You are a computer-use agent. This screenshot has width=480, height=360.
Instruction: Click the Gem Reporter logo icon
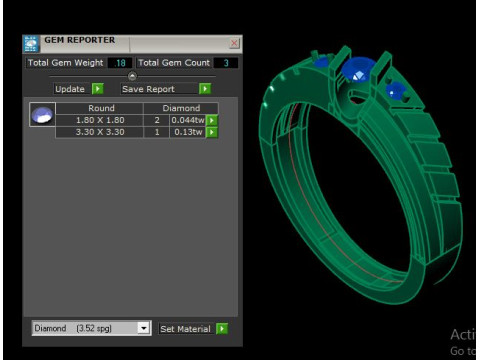(31, 44)
